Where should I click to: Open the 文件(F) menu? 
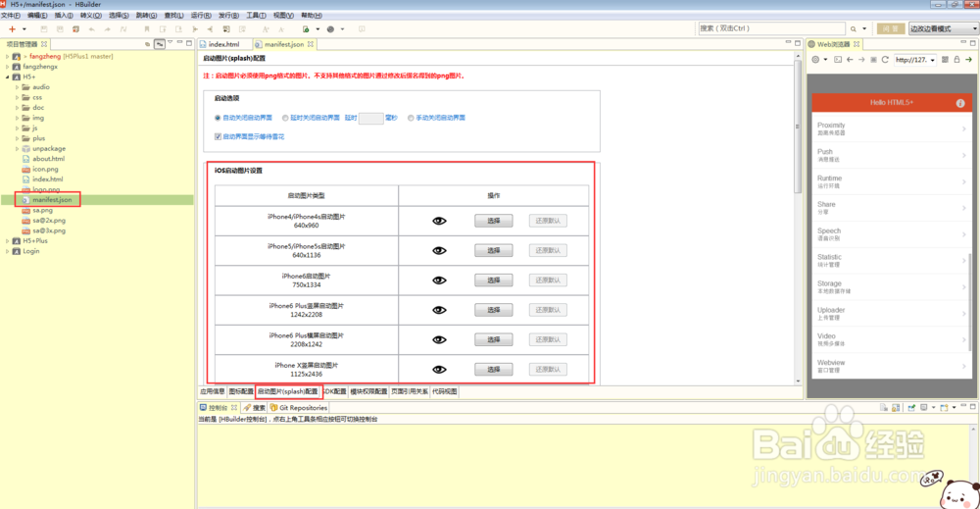[x=11, y=15]
